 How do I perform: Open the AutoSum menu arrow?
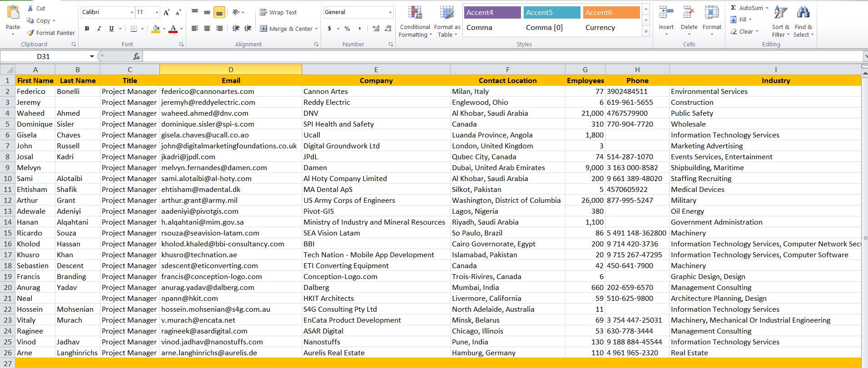tap(767, 8)
